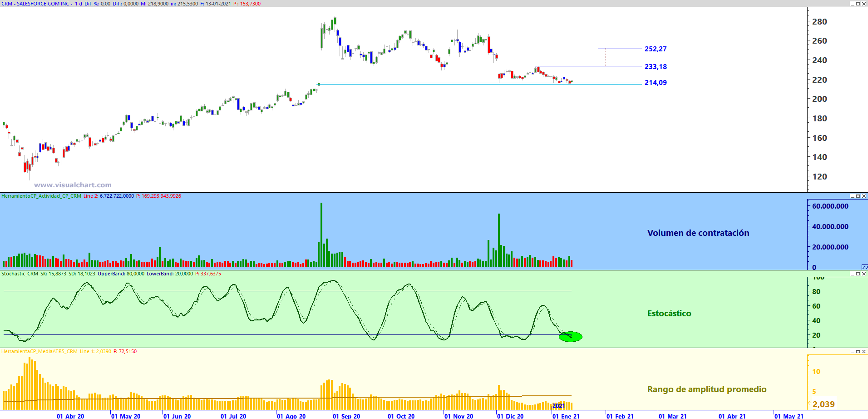The image size is (868, 419).
Task: Click the 40 value on the stochastic axis
Action: point(816,321)
